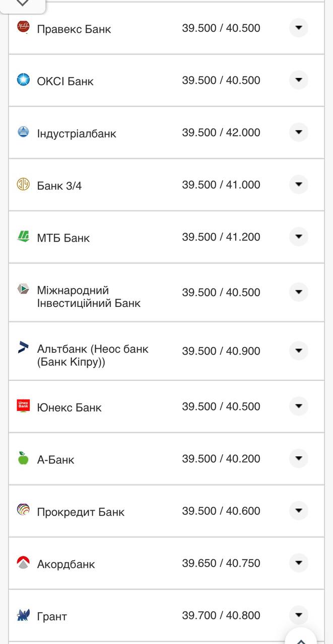Click the blue Грант bird logo
The width and height of the screenshot is (333, 644).
22,616
